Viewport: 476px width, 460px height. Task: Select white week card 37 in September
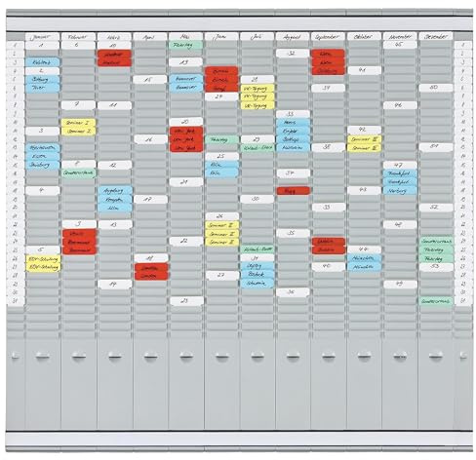pyautogui.click(x=328, y=88)
